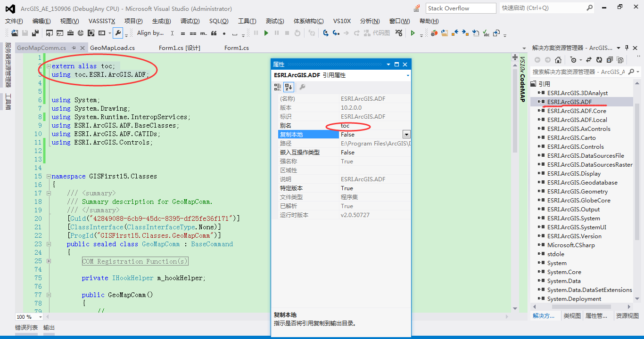Screen dimensions: 644x339
Task: Click the wrench settings icon in toolbar
Action: (118, 33)
